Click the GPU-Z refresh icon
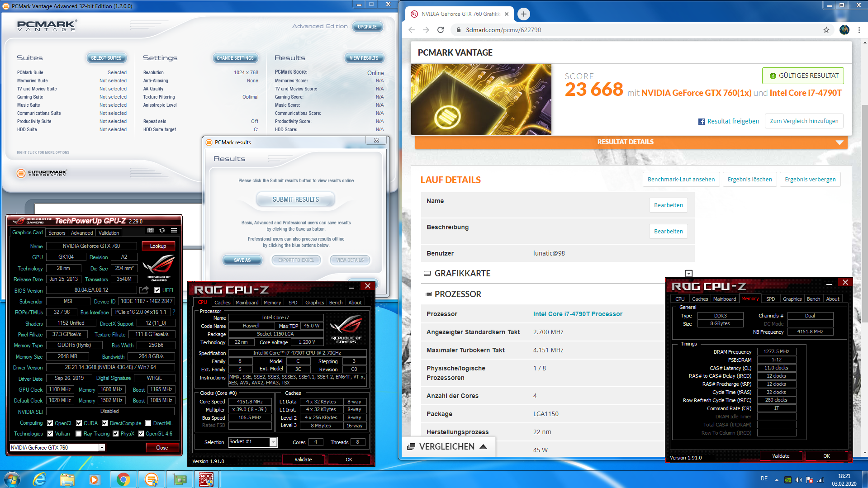 pos(162,231)
